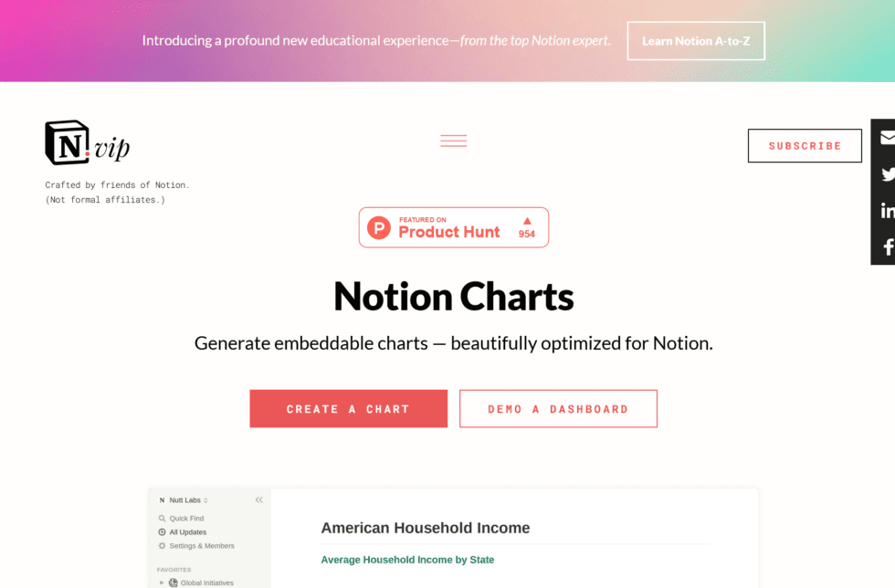The image size is (895, 588).
Task: Click the Nutt Labs workspace N icon
Action: tap(163, 499)
